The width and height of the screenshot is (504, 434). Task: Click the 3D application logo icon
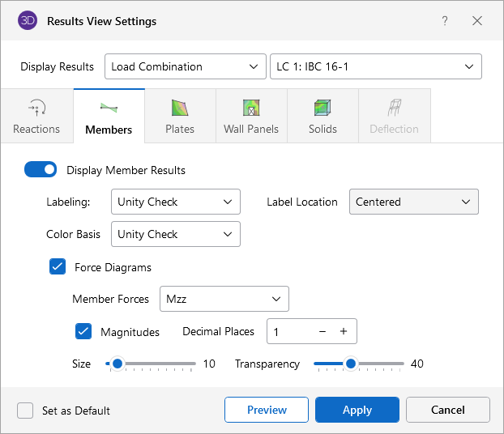[x=28, y=21]
